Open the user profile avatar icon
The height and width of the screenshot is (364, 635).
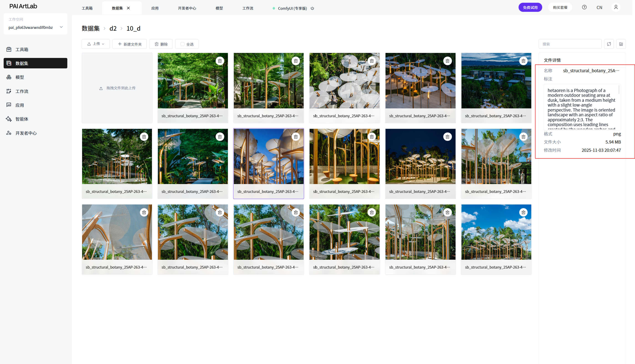point(615,7)
